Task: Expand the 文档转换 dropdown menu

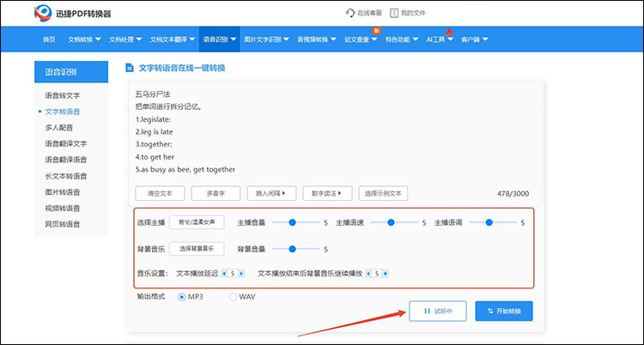Action: [x=85, y=39]
